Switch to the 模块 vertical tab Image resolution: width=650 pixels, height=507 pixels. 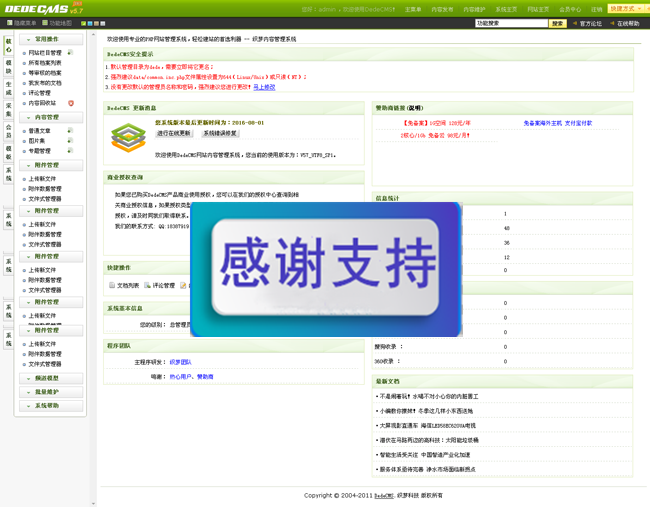[x=9, y=67]
